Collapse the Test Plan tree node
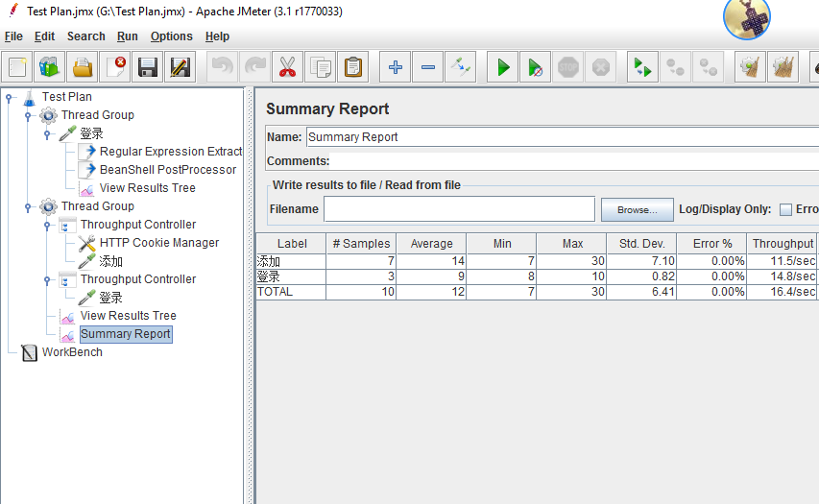819x504 pixels. (9, 97)
